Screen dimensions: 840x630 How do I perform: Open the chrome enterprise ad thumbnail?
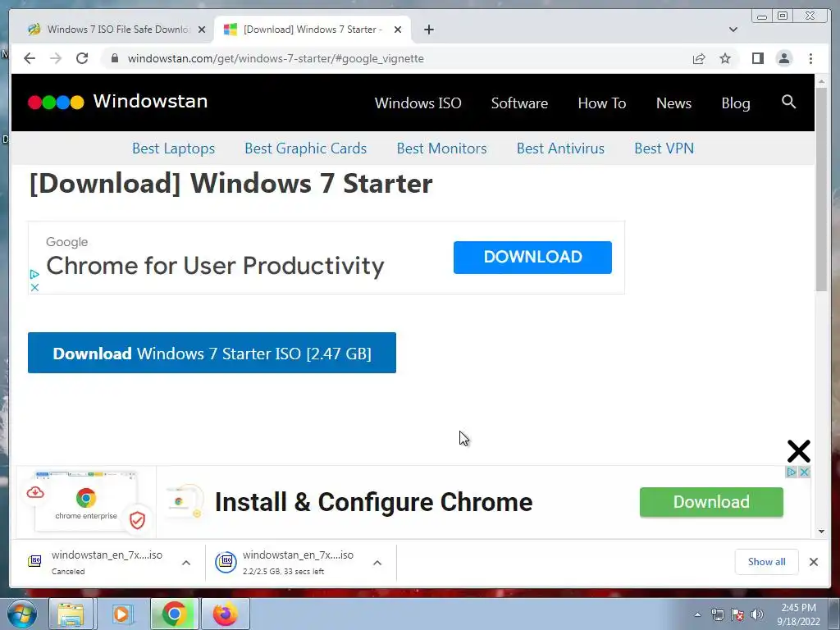pos(85,501)
